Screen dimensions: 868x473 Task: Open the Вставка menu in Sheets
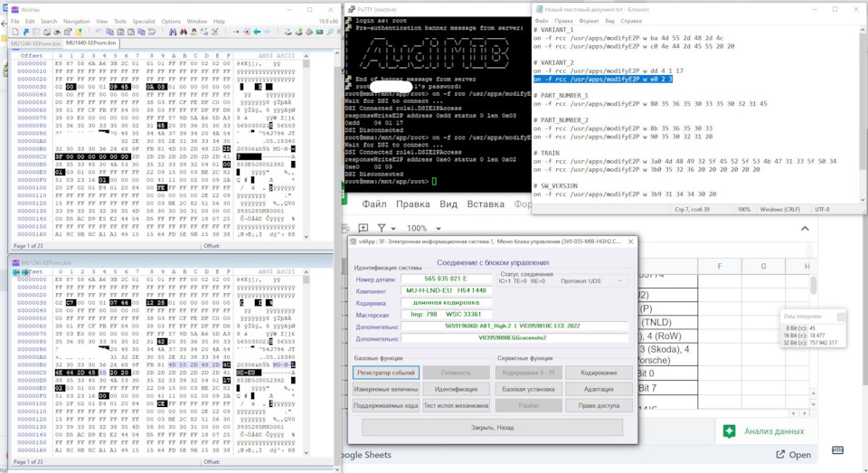pyautogui.click(x=486, y=203)
